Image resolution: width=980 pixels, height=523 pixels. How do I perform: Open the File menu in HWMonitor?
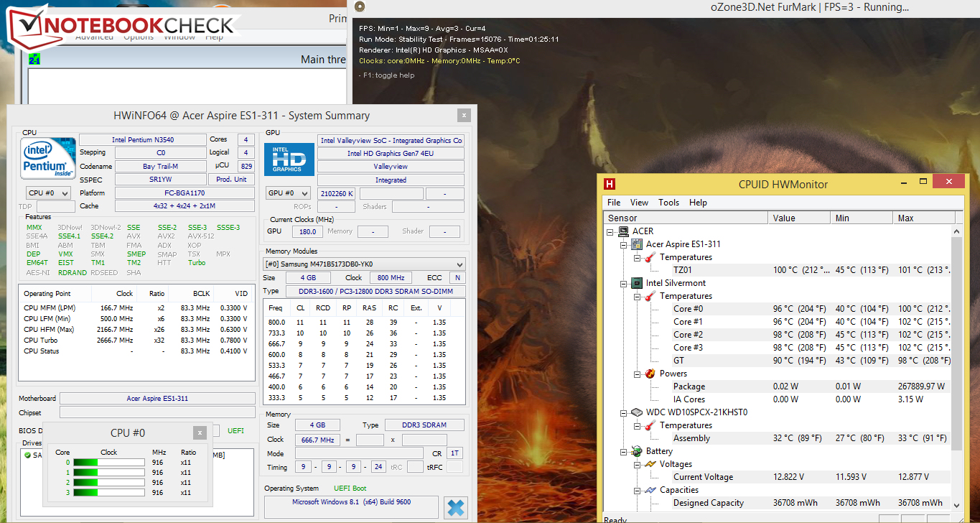click(x=614, y=203)
